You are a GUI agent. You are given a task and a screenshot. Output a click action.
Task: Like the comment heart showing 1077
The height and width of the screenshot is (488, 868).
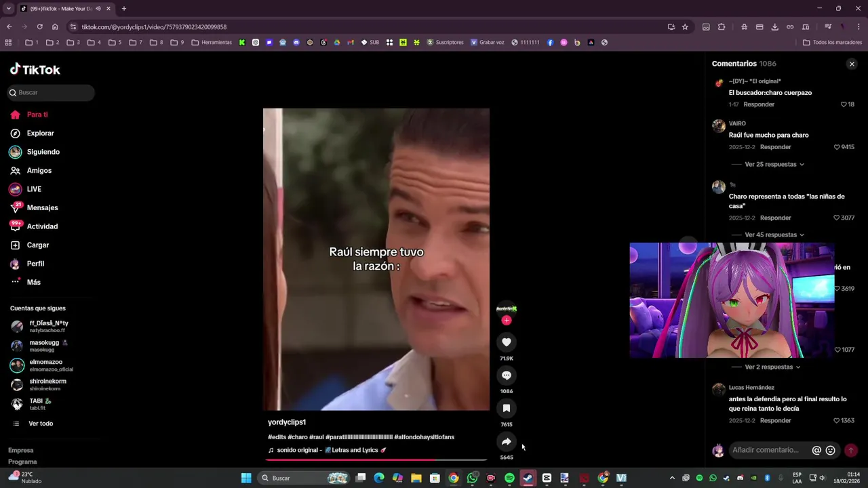pos(837,350)
